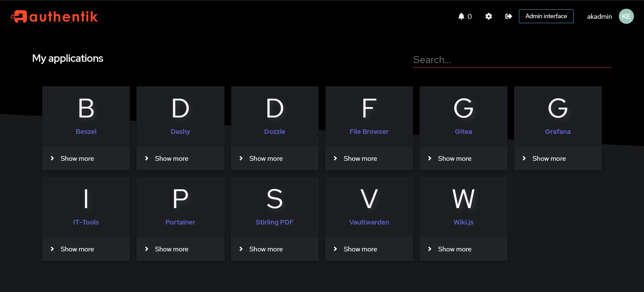Expand Show more under Stirling PDF
This screenshot has width=644, height=292.
coord(275,249)
